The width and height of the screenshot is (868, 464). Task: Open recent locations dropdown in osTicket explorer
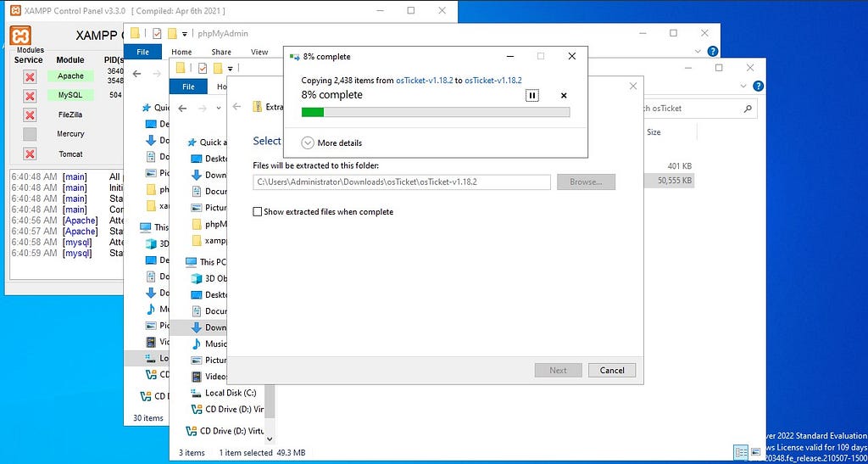pos(219,108)
